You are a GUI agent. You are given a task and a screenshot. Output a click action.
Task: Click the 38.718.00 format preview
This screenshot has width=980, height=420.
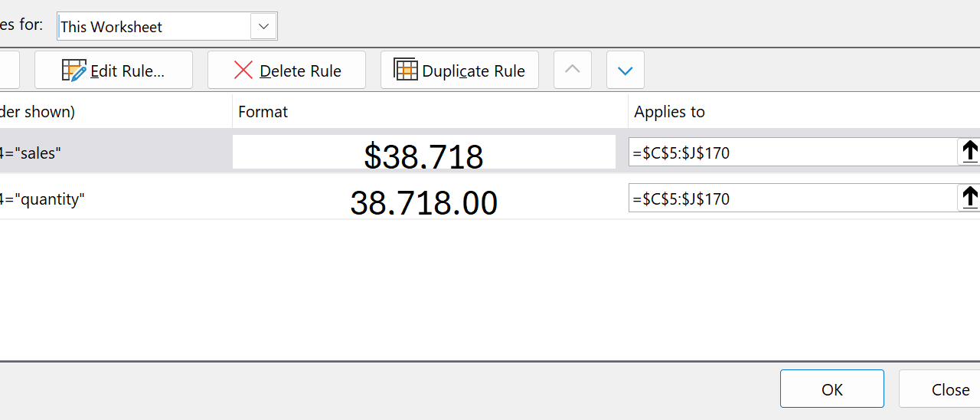tap(423, 201)
